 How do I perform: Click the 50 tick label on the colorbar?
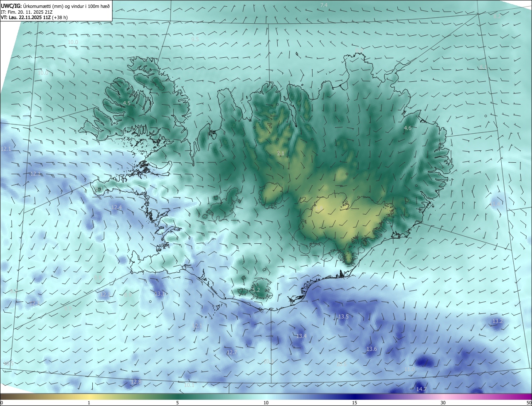528,403
